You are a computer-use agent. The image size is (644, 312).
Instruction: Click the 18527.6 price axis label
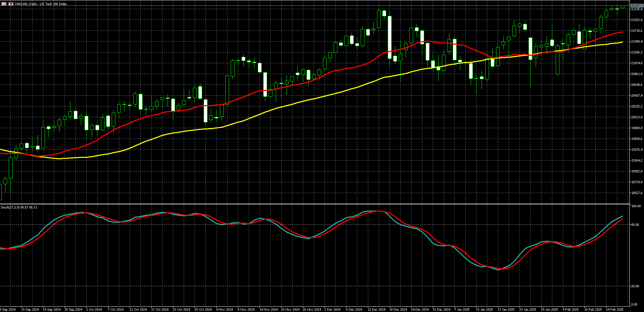[637, 193]
